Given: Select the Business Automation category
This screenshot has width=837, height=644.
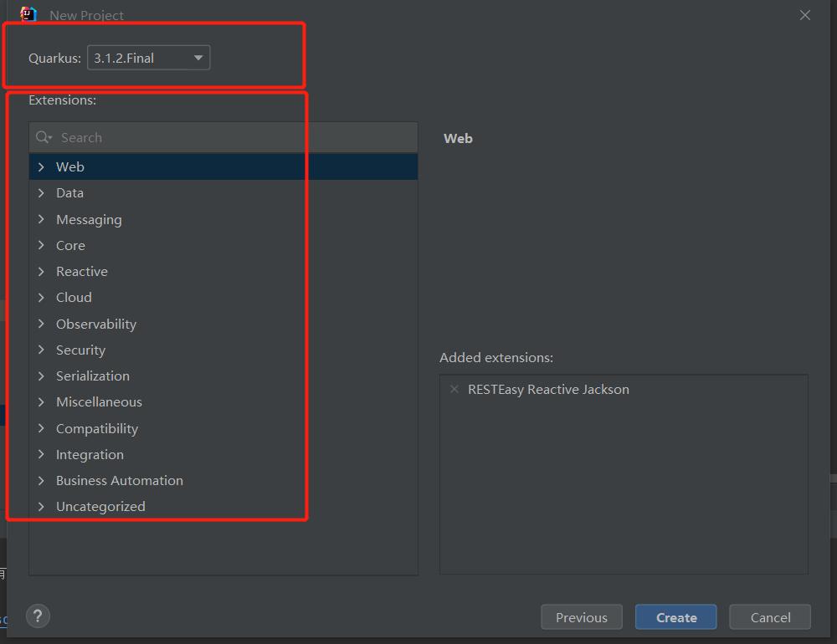Looking at the screenshot, I should (x=119, y=480).
